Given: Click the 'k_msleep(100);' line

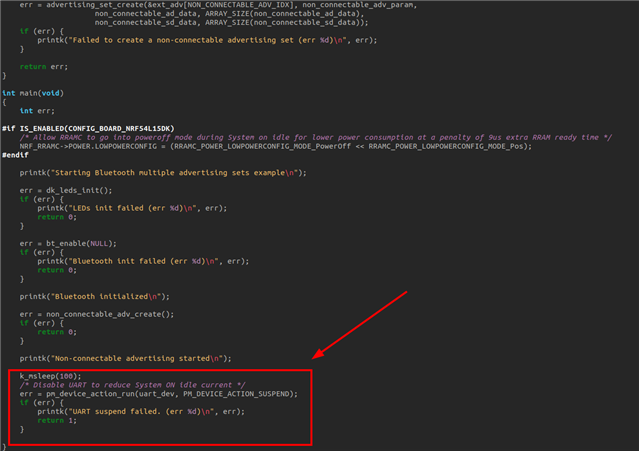Looking at the screenshot, I should click(x=51, y=376).
